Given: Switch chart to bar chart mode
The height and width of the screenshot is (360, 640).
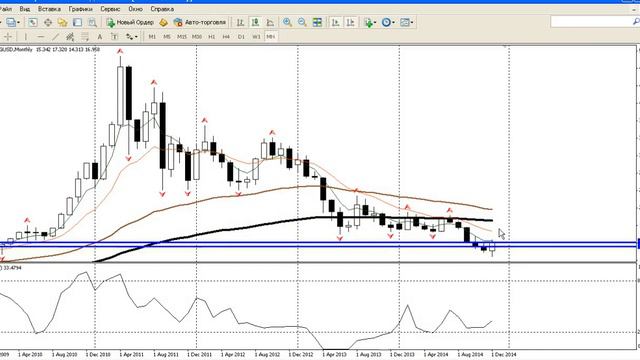Looking at the screenshot, I should tap(240, 22).
